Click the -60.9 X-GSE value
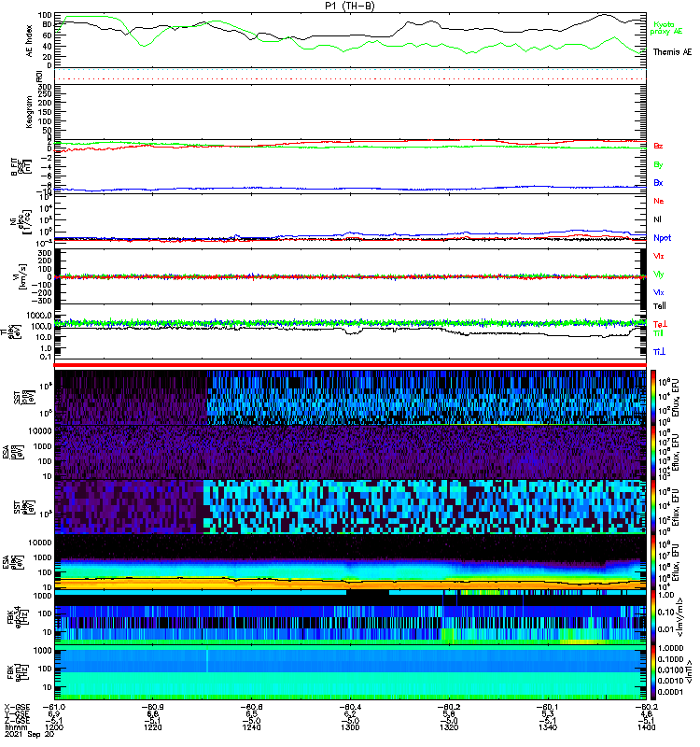 [x=153, y=707]
